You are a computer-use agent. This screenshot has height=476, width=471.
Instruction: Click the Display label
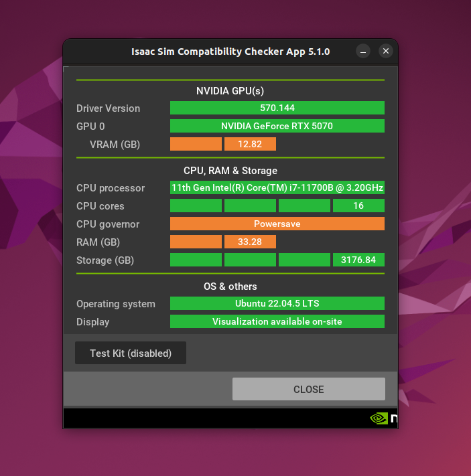click(x=92, y=322)
